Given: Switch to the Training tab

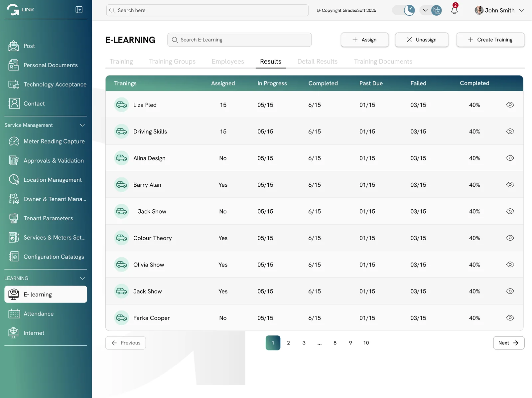Looking at the screenshot, I should pos(121,62).
